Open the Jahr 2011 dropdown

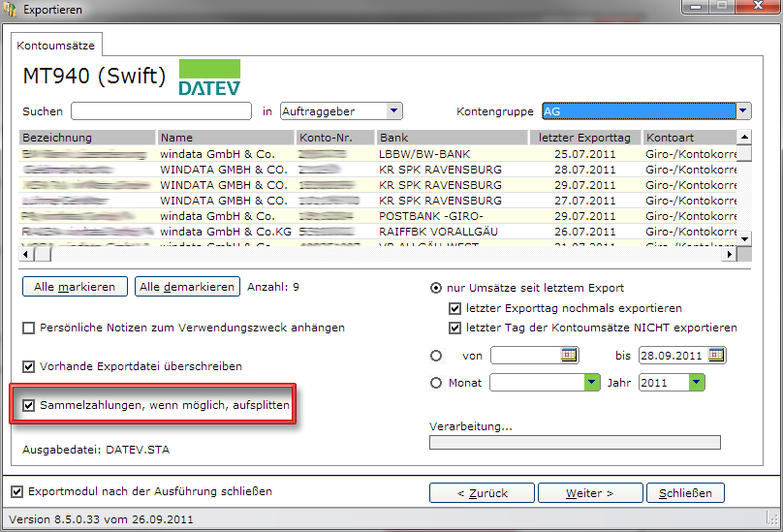[x=696, y=383]
